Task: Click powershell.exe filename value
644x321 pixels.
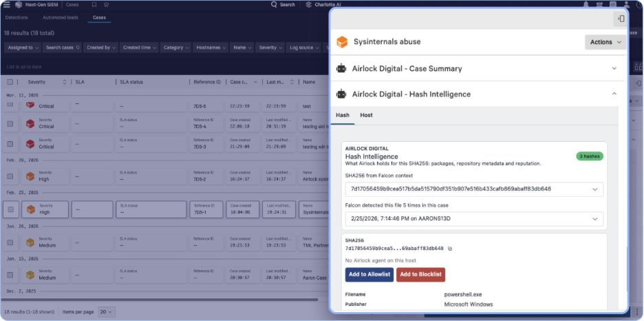Action: [x=463, y=295]
